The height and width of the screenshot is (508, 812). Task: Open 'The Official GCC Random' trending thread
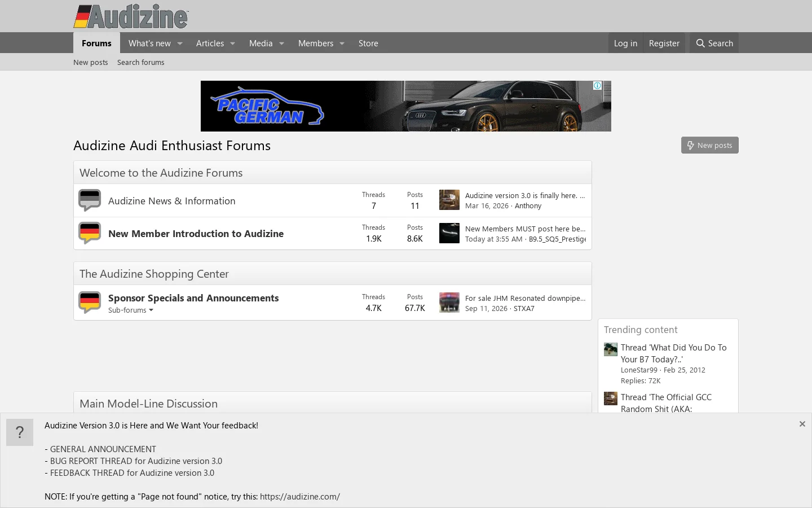click(x=666, y=403)
